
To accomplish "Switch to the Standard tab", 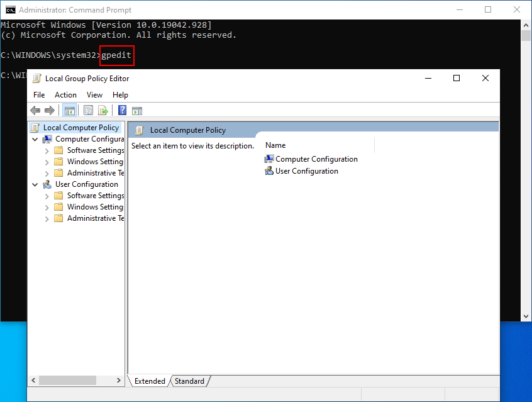I will point(189,381).
